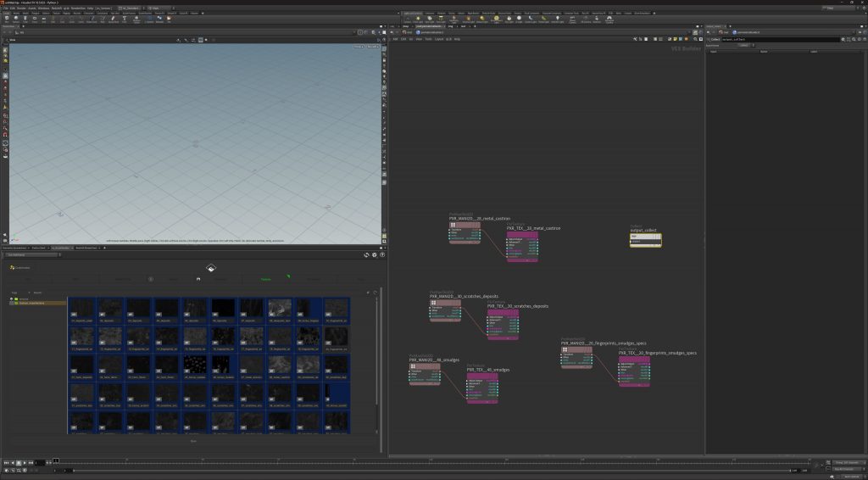Click the refresh icon in the texture browser panel
This screenshot has width=868, height=480.
(367, 254)
